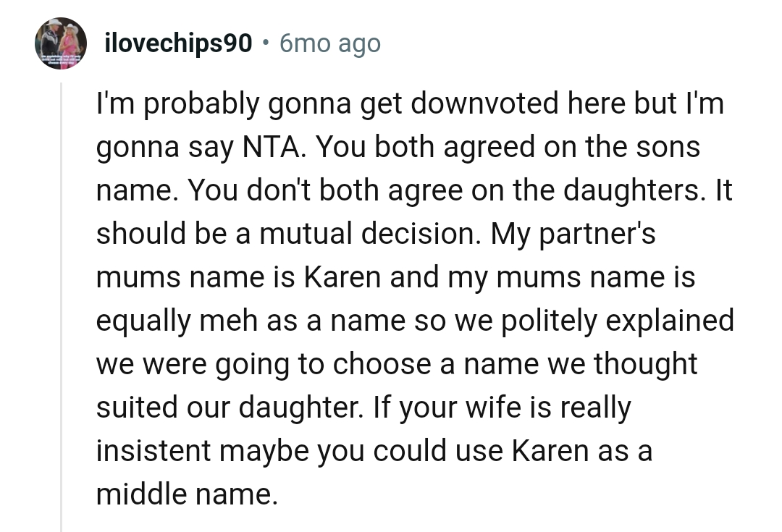
Task: Click the "6mo ago" comment timestamp
Action: pos(329,44)
